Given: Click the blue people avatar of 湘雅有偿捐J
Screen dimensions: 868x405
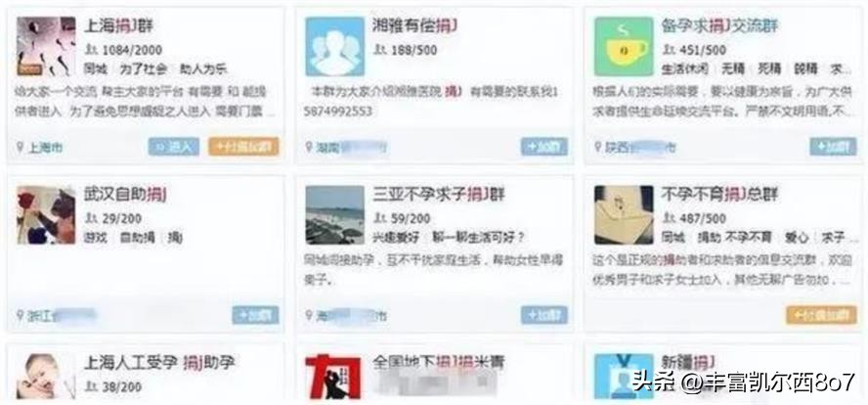Looking at the screenshot, I should point(335,47).
